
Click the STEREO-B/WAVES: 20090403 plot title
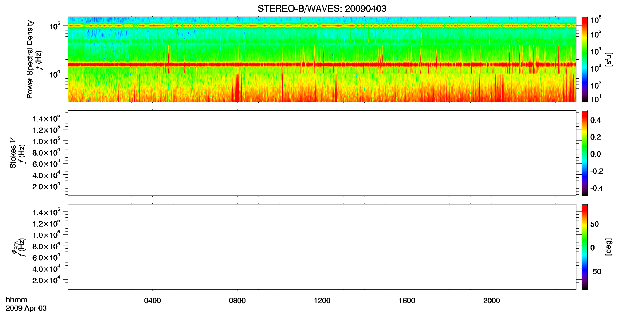[x=322, y=9]
